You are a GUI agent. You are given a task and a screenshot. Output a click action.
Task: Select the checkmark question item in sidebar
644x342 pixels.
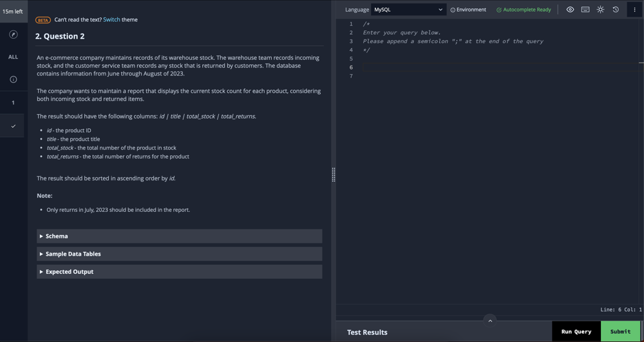point(13,126)
